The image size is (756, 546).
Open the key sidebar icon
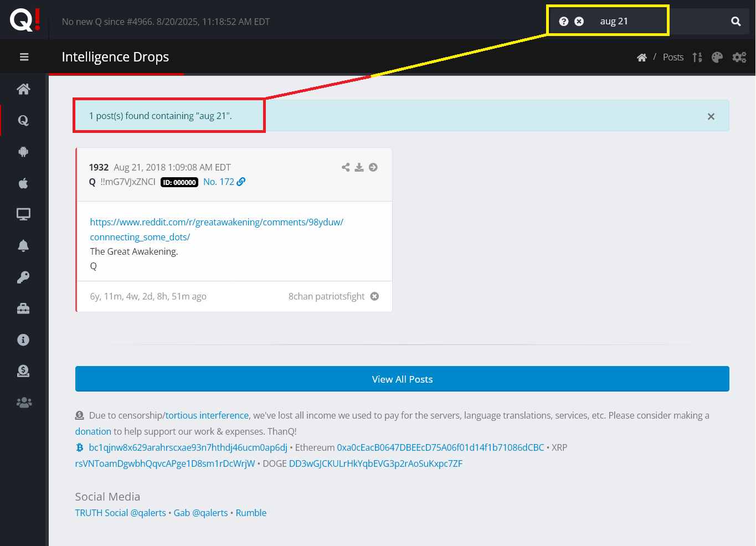pos(23,277)
